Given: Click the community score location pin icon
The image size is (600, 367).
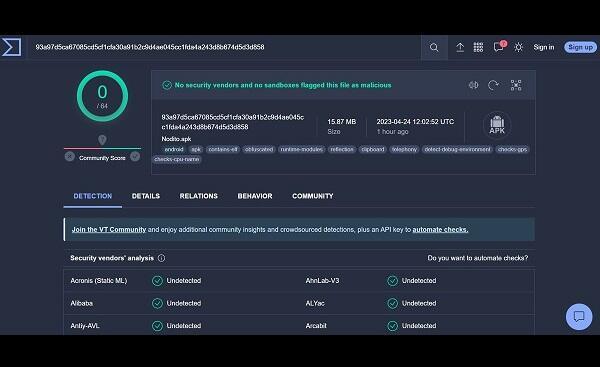Looking at the screenshot, I should [102, 140].
